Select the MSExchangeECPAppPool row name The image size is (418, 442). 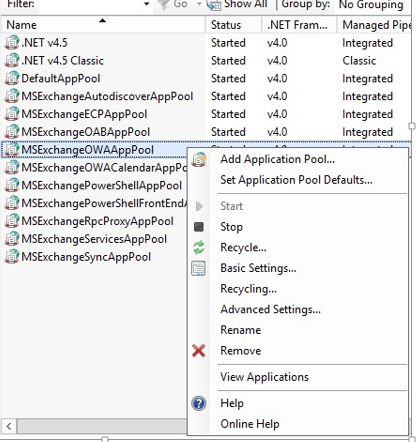pos(84,114)
